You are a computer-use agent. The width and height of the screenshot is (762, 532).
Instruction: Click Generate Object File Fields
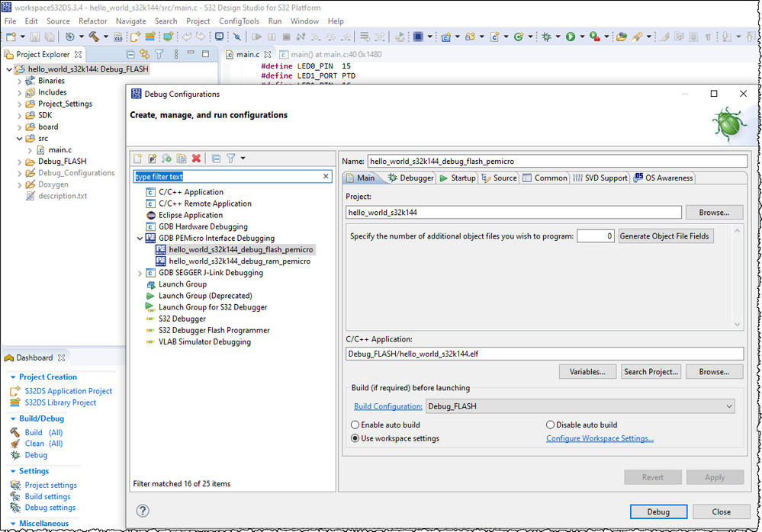pyautogui.click(x=664, y=236)
